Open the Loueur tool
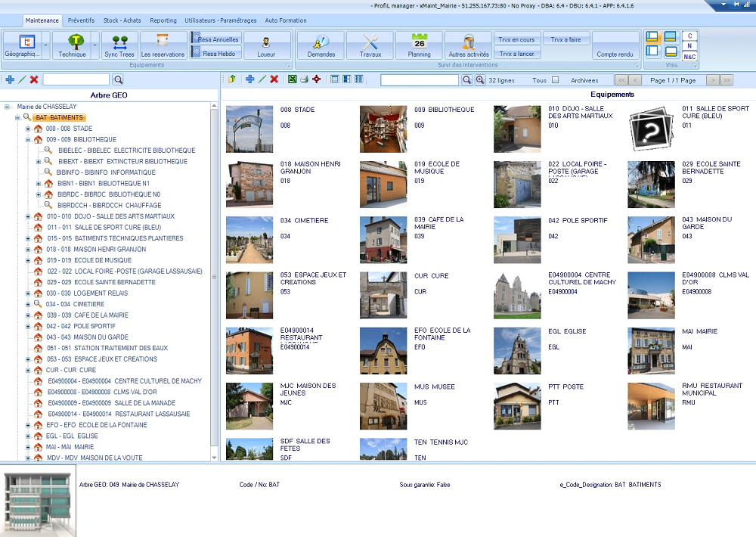756x537 pixels. 266,45
